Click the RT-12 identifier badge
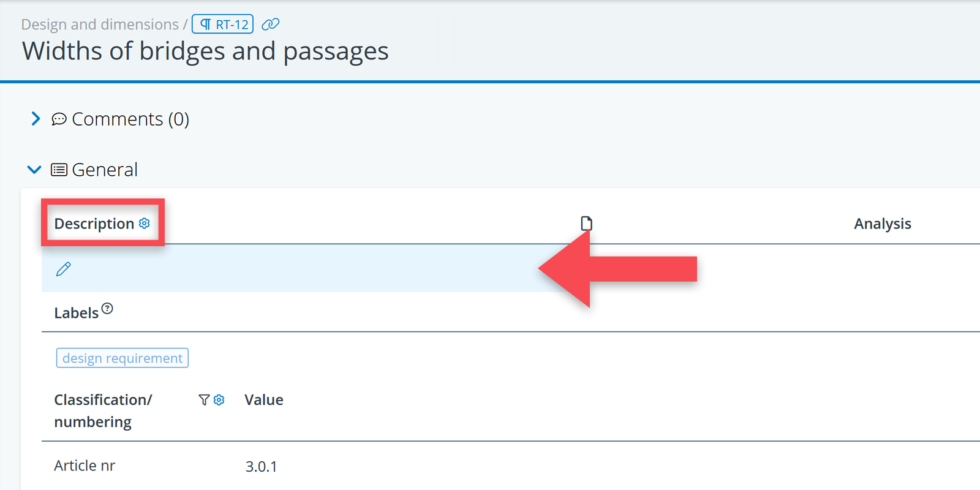 [x=223, y=24]
